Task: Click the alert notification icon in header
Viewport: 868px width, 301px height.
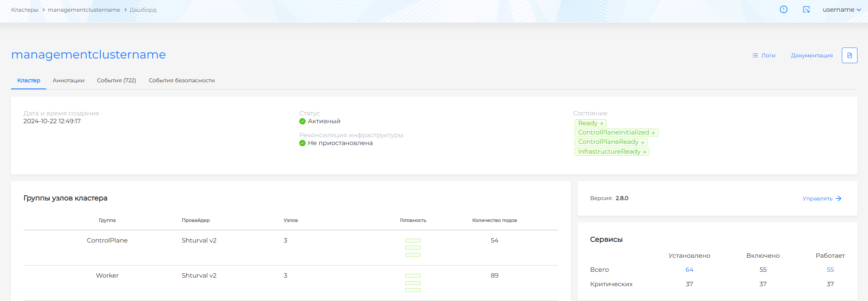Action: 783,10
